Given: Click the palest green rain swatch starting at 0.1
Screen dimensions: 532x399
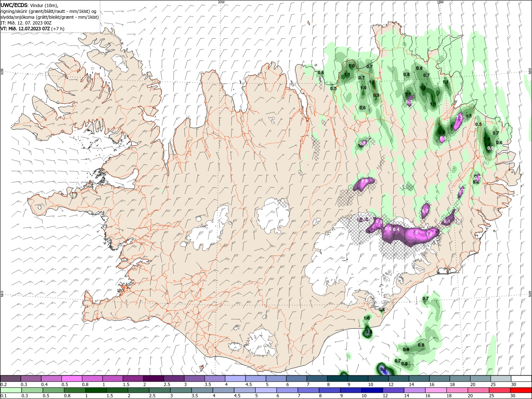Looking at the screenshot, I should coord(10,390).
